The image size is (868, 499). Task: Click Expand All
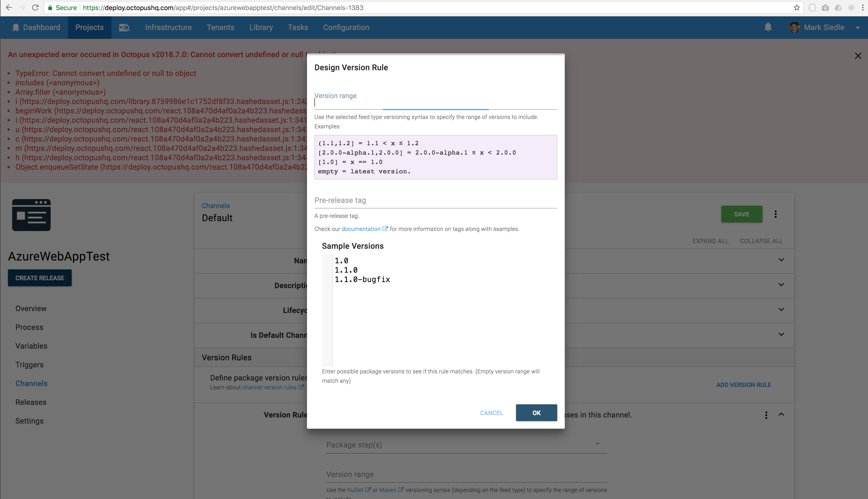[x=710, y=241]
